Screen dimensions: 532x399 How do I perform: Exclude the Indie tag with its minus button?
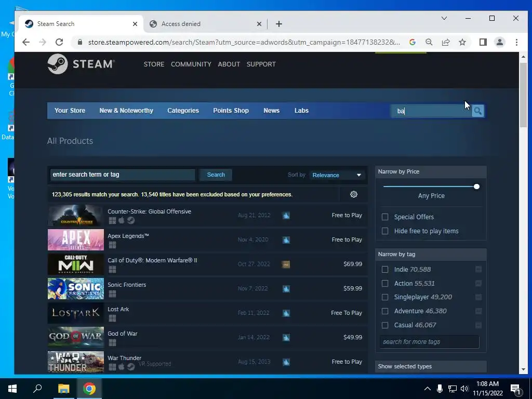click(x=478, y=270)
